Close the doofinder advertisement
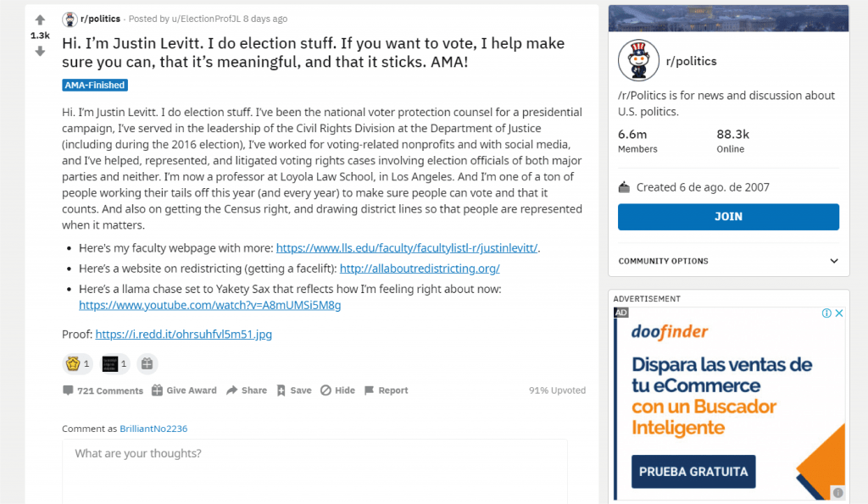Screen dimensions: 868x504 point(839,313)
